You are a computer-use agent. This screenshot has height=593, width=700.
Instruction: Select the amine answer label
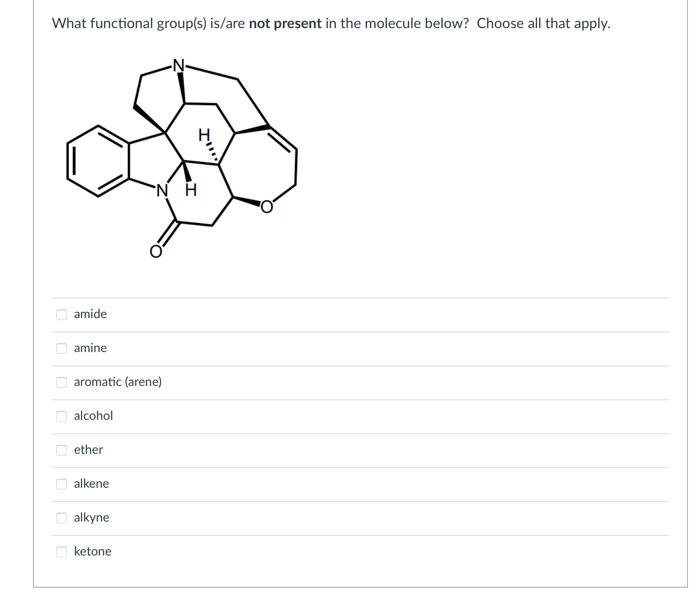(x=91, y=349)
